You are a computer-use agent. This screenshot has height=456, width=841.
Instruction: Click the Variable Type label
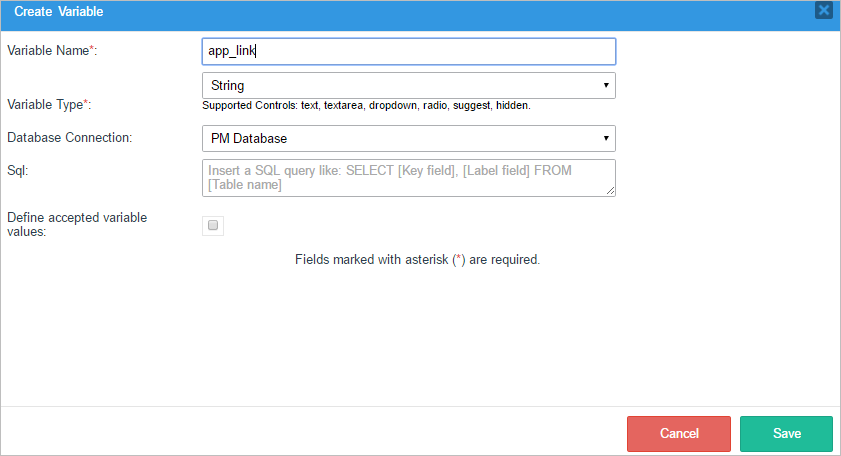[x=46, y=104]
